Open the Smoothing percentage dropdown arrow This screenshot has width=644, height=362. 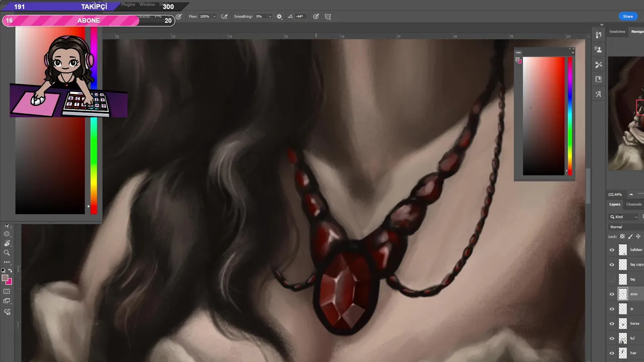point(269,17)
